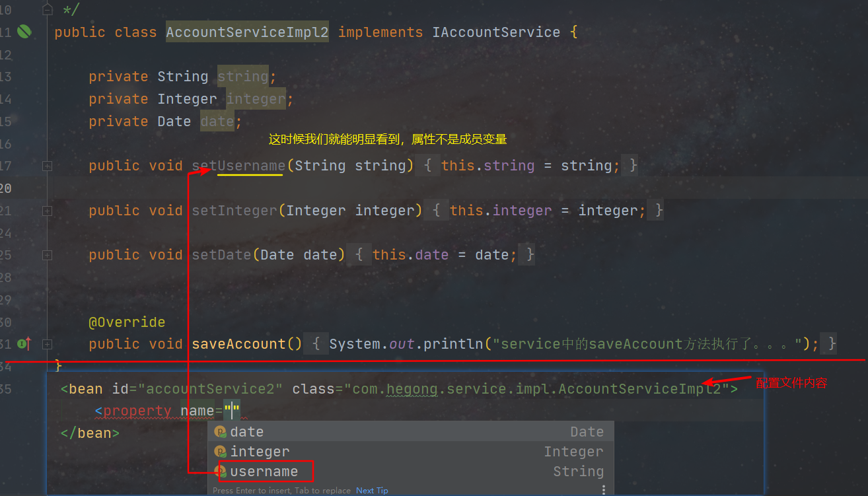Click the private Integer integer field
The image size is (868, 496).
tap(192, 99)
